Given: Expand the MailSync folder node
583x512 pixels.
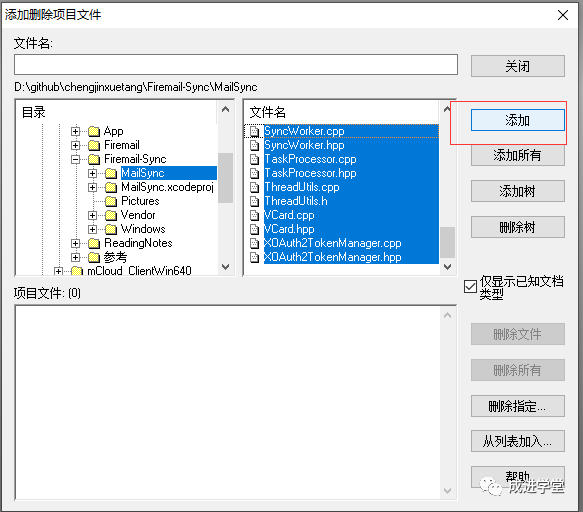Looking at the screenshot, I should tap(93, 173).
